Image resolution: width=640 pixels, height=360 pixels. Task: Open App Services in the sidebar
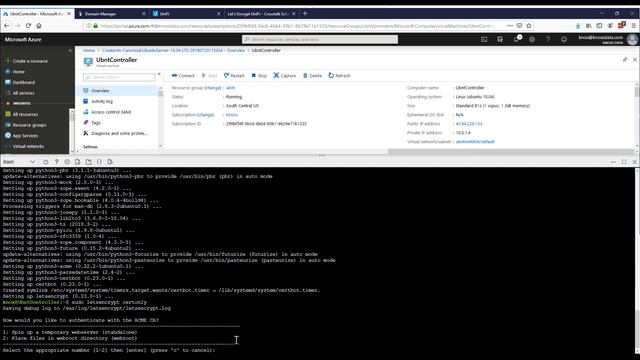[x=24, y=136]
